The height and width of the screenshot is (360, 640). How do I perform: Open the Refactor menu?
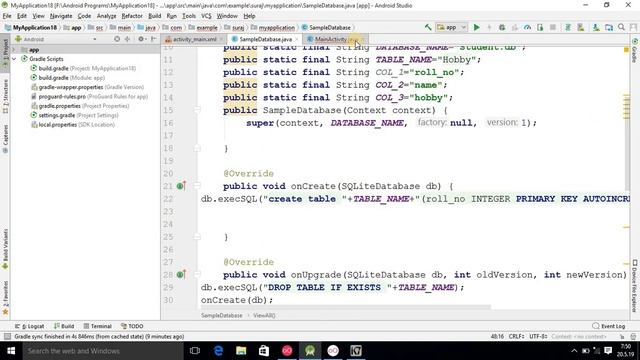[132, 16]
